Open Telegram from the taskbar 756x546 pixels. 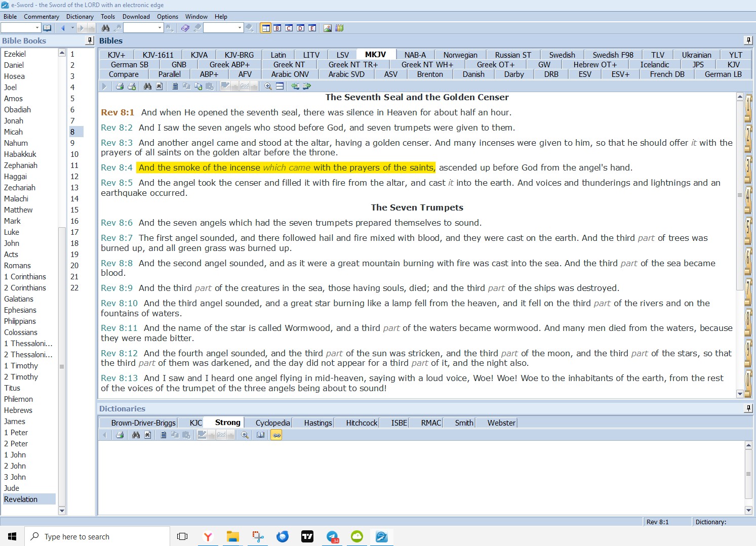tap(332, 536)
